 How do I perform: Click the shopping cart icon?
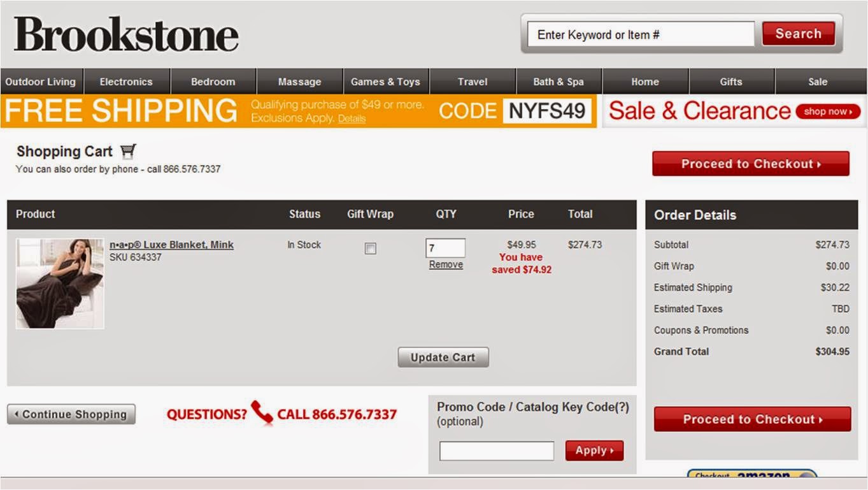[128, 152]
